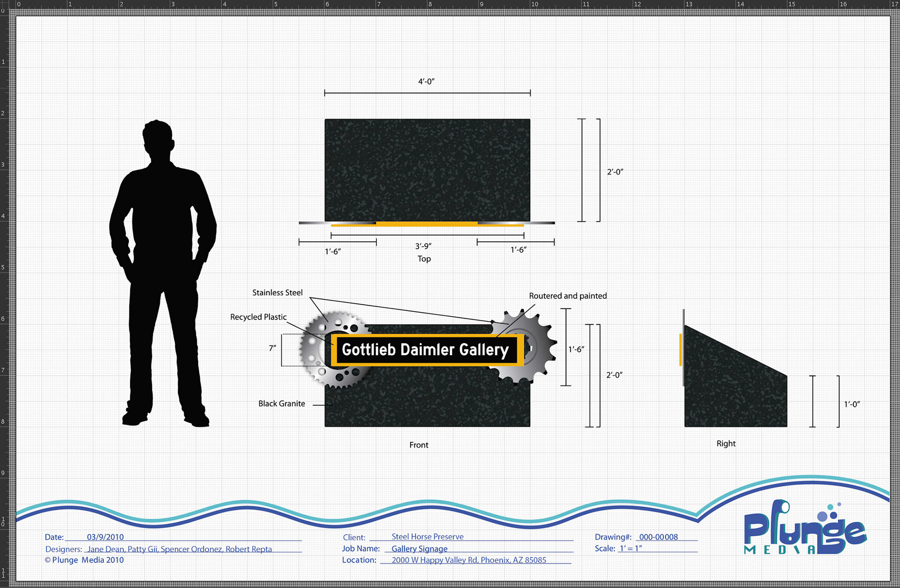Click the "Right" view label
This screenshot has width=900, height=588.
point(726,443)
